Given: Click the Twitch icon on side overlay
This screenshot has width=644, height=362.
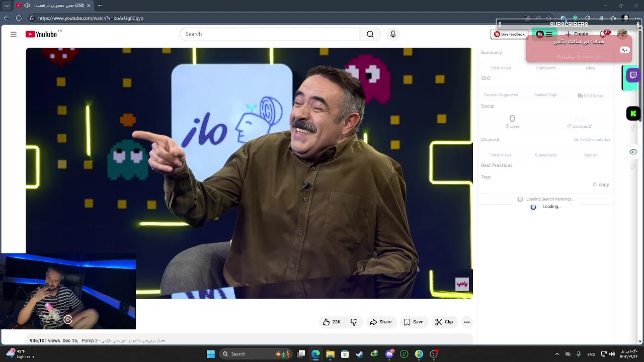Looking at the screenshot, I should click(x=633, y=75).
